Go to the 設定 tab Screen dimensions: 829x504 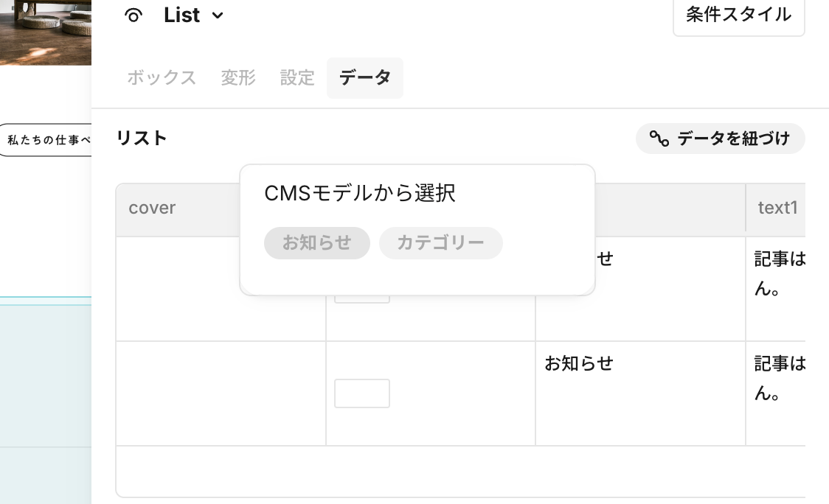[x=297, y=77]
